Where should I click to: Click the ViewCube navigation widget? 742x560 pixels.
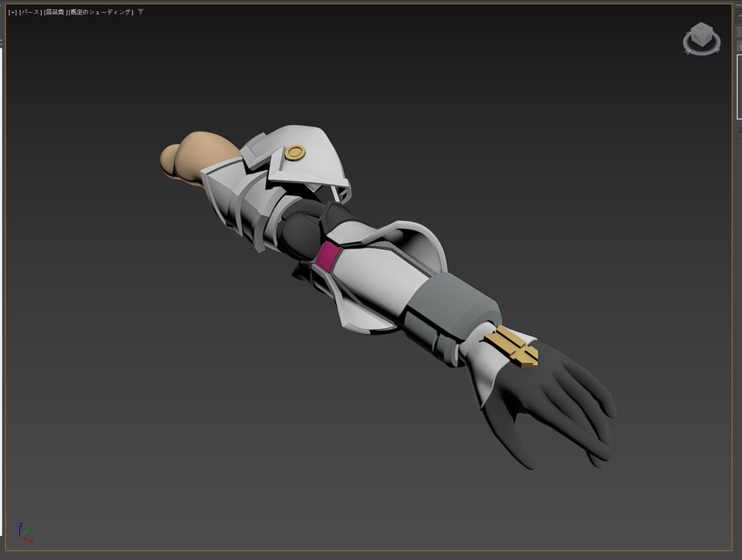coord(701,39)
